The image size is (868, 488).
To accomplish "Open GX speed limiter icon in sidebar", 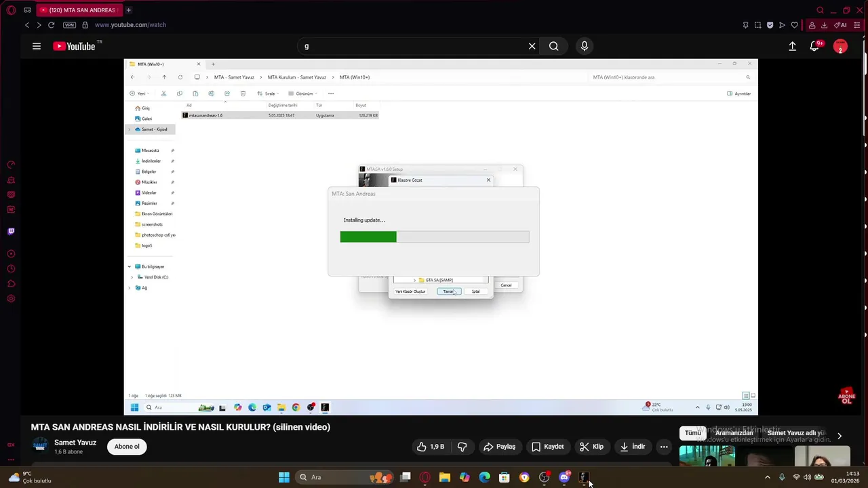I will pyautogui.click(x=11, y=165).
